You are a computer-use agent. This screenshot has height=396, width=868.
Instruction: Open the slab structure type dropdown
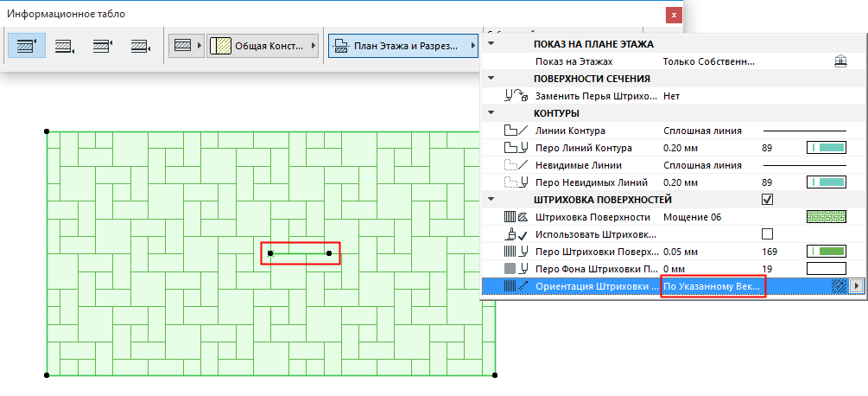[187, 46]
